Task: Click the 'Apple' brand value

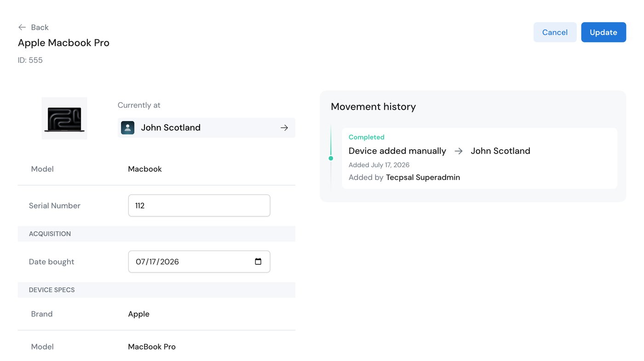Action: point(139,314)
